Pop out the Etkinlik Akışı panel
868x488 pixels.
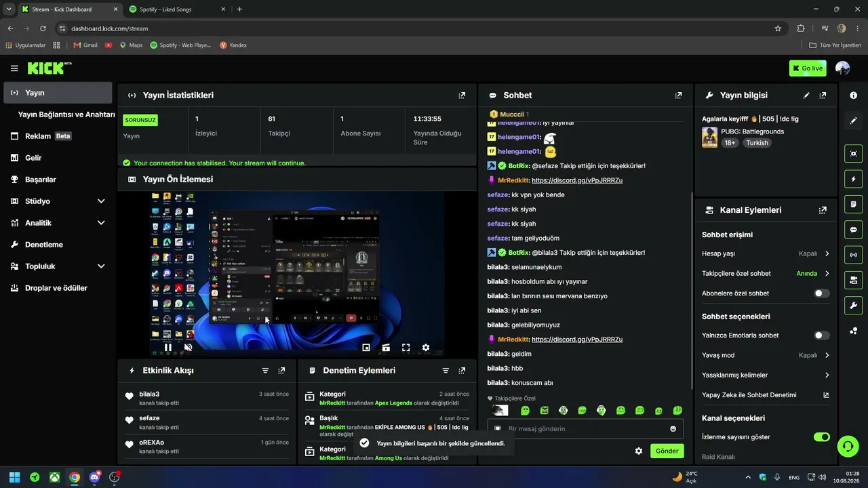281,371
